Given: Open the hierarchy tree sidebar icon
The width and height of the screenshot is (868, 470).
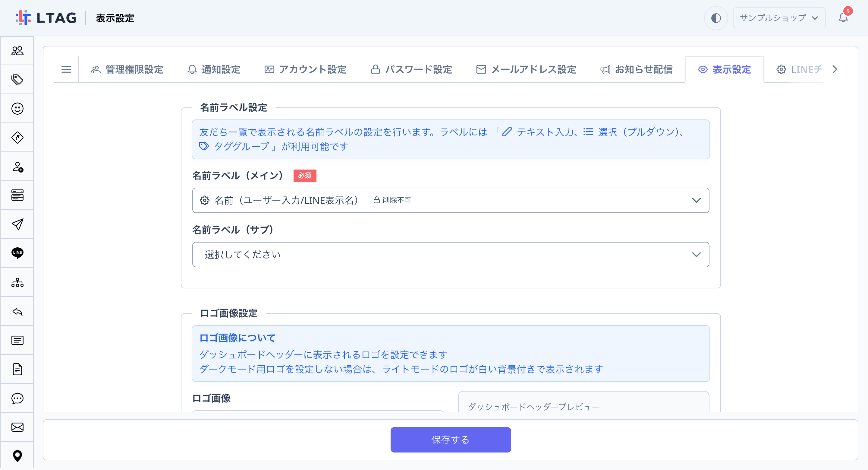Looking at the screenshot, I should pyautogui.click(x=17, y=282).
